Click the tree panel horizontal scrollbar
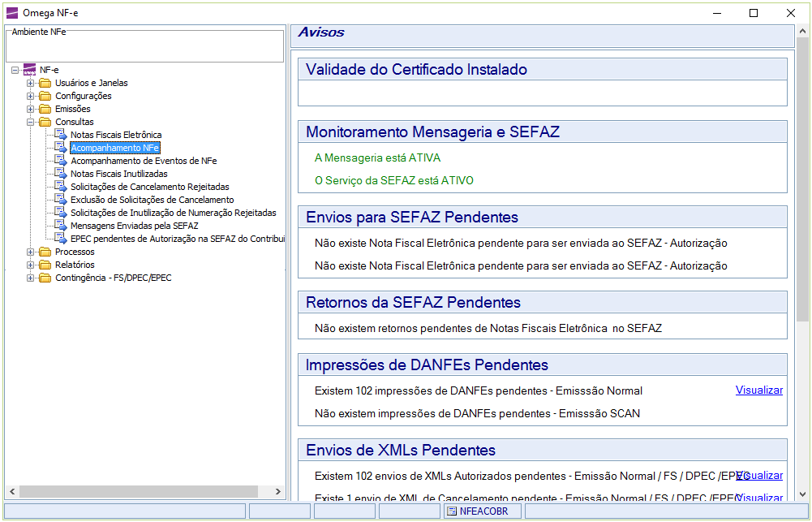812x522 pixels. click(x=138, y=492)
